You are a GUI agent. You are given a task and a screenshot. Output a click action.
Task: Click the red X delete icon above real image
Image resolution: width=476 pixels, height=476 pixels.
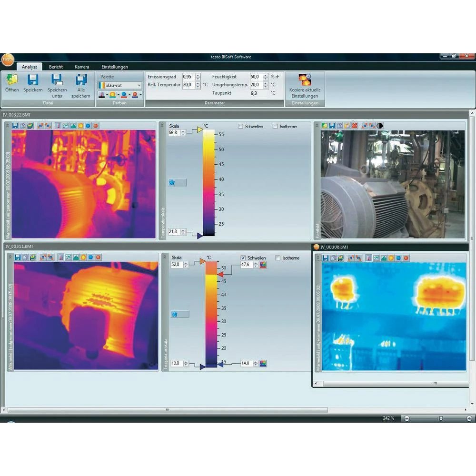click(x=354, y=126)
